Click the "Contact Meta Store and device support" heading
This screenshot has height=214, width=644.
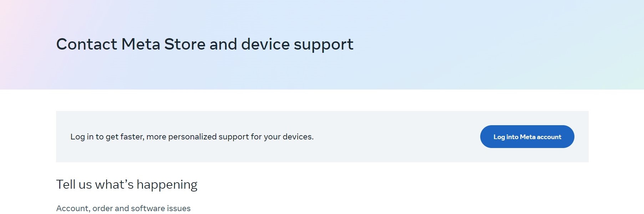pyautogui.click(x=205, y=45)
